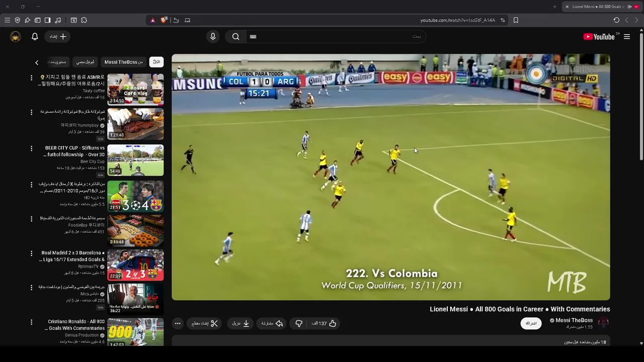This screenshot has height=362, width=644.
Task: Open the YouTube guide hamburger menu
Action: [x=627, y=36]
